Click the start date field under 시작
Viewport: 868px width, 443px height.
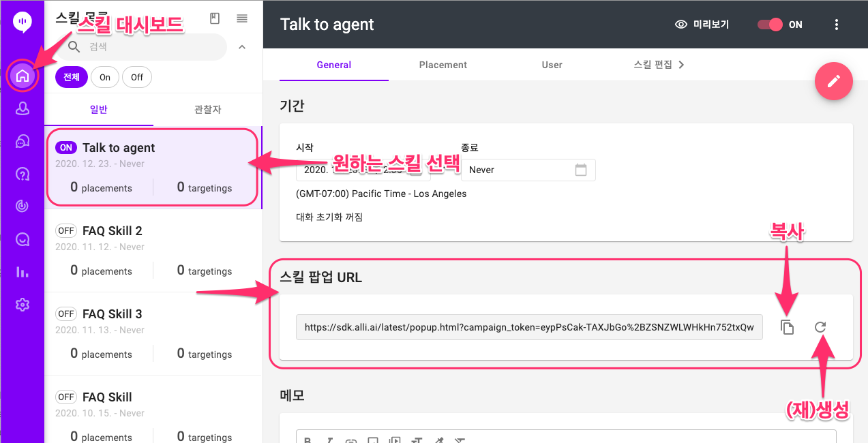tap(363, 170)
